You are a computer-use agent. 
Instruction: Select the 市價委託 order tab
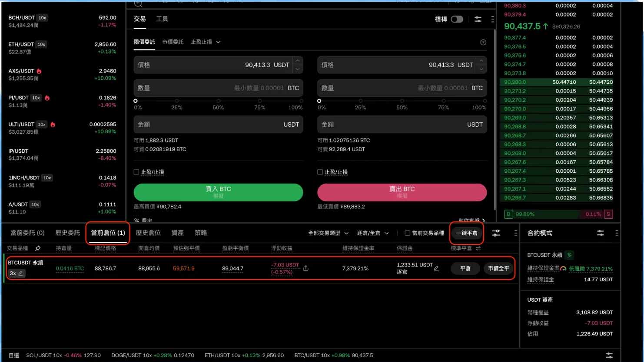coord(173,42)
